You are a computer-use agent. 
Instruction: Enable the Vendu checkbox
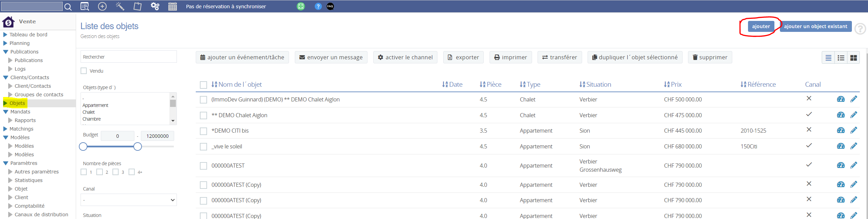point(84,71)
